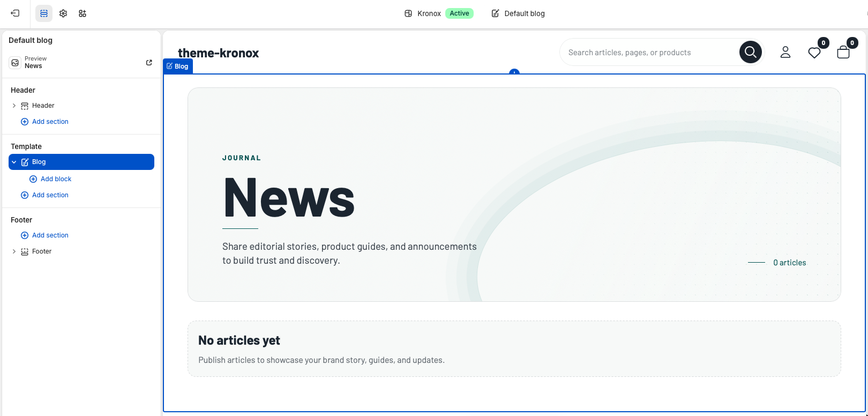This screenshot has width=868, height=416.
Task: Click the Default blog sidebar title
Action: [31, 40]
